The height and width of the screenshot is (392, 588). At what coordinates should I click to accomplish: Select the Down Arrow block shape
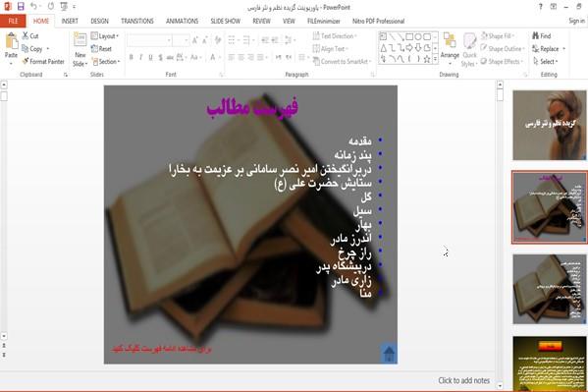pos(418,48)
